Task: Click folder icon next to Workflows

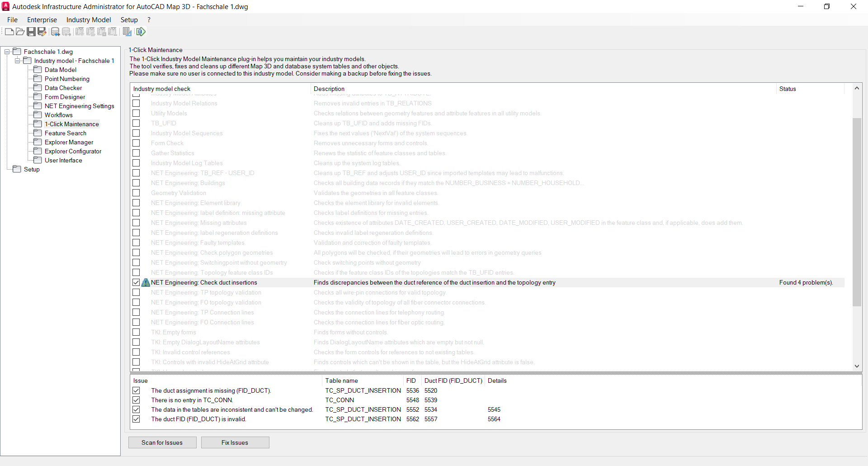Action: tap(38, 115)
